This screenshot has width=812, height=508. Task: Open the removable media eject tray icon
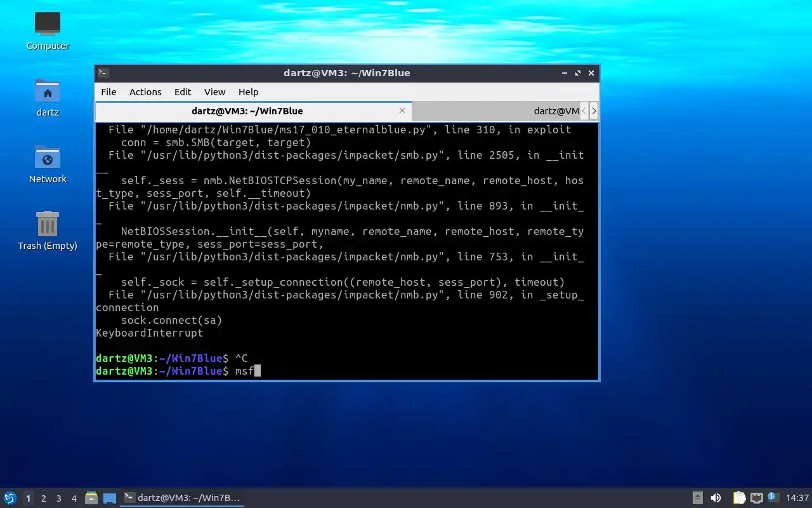pyautogui.click(x=697, y=498)
